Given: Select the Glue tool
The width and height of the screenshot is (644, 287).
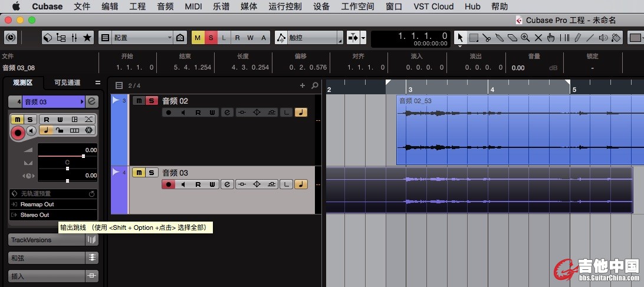Looking at the screenshot, I should point(500,38).
